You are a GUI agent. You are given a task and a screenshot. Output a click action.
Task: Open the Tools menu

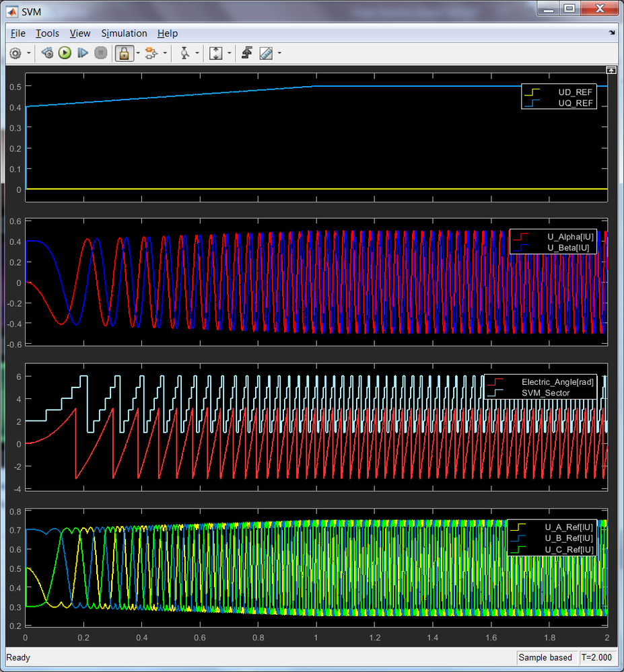[x=47, y=33]
